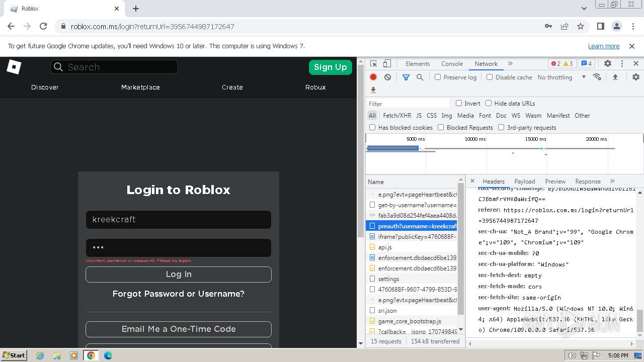Bookmark this page with the star icon
644x362 pixels.
[581, 26]
